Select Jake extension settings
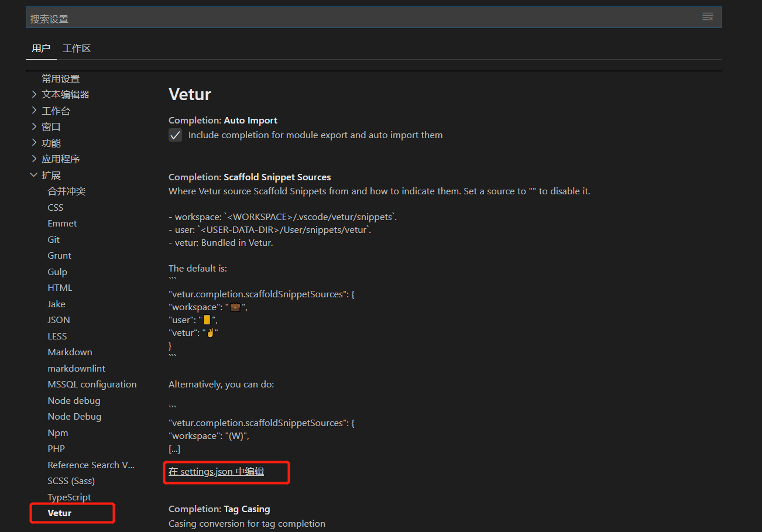Image resolution: width=762 pixels, height=532 pixels. 57,304
